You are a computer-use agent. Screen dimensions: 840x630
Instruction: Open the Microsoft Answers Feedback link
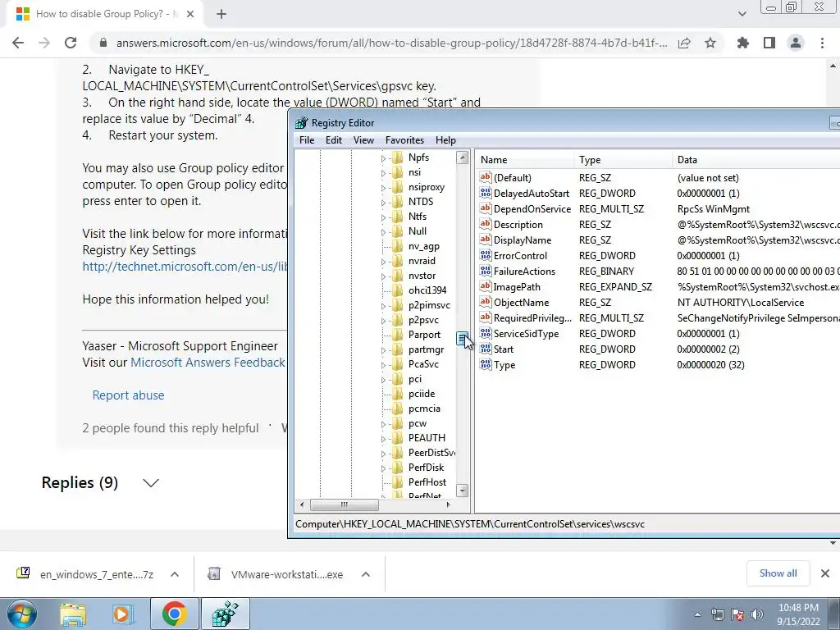point(208,362)
